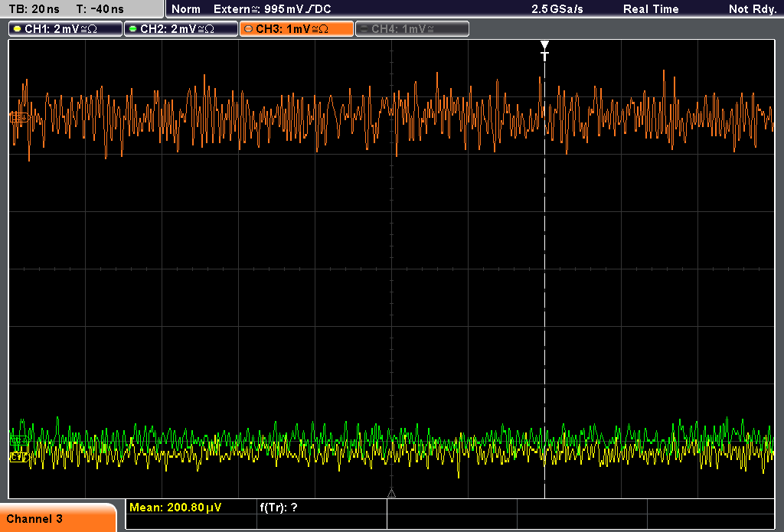Click the triangle reference marker at grid bottom
The width and height of the screenshot is (784, 532).
[x=391, y=494]
